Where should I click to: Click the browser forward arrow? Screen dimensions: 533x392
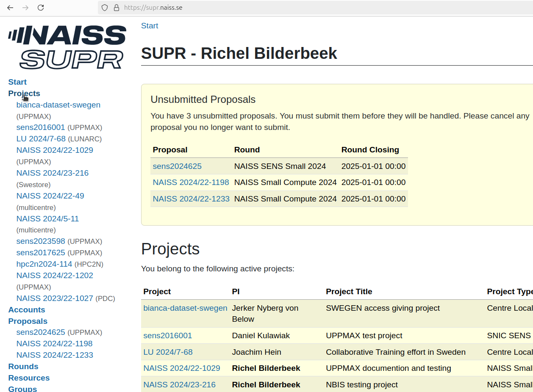tap(25, 8)
